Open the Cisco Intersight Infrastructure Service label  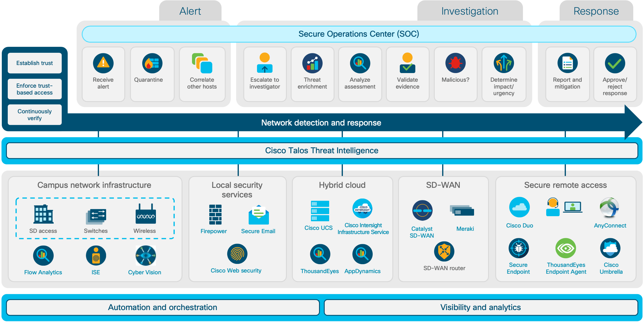[363, 229]
